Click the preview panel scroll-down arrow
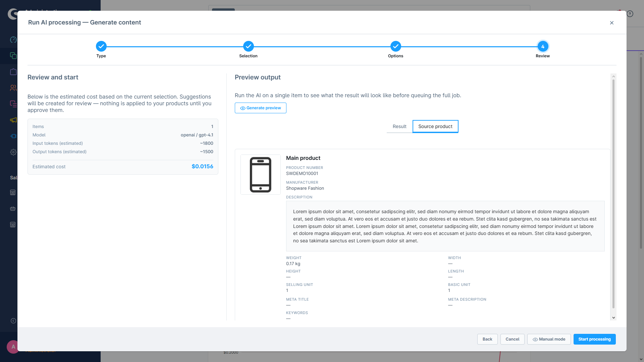The width and height of the screenshot is (644, 362). (x=613, y=318)
